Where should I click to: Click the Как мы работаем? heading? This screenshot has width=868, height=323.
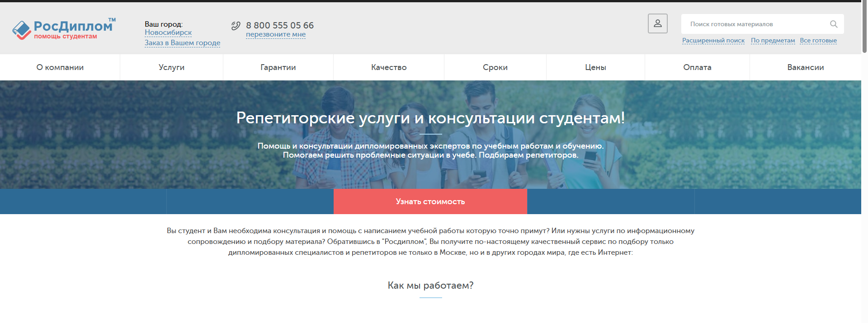pos(430,286)
